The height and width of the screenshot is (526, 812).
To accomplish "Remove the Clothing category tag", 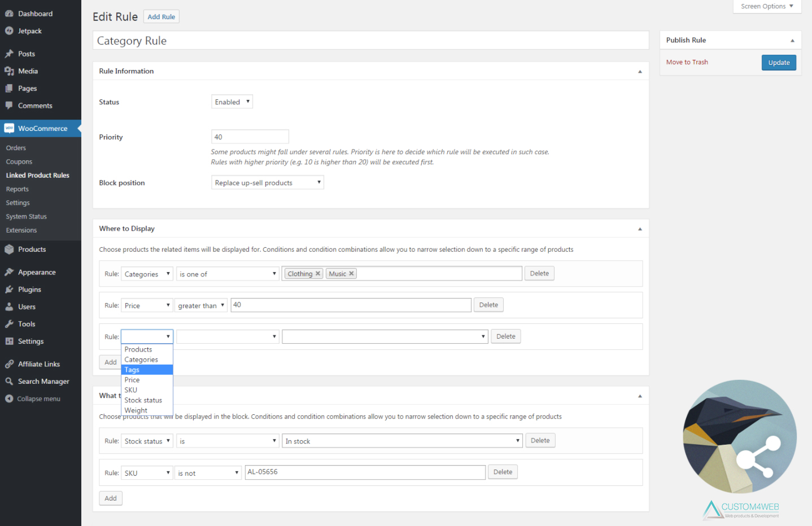I will point(318,274).
